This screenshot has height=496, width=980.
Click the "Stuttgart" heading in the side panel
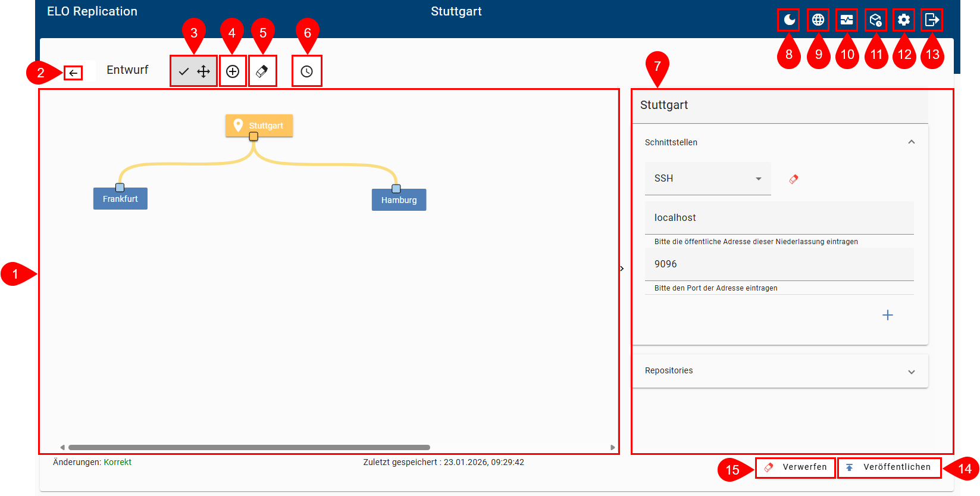pyautogui.click(x=664, y=105)
